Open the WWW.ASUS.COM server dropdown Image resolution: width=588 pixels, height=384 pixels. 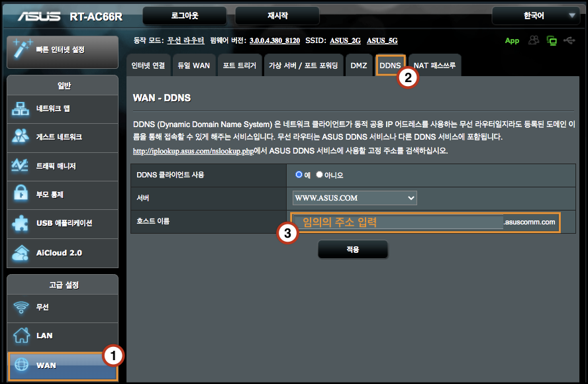pos(355,198)
